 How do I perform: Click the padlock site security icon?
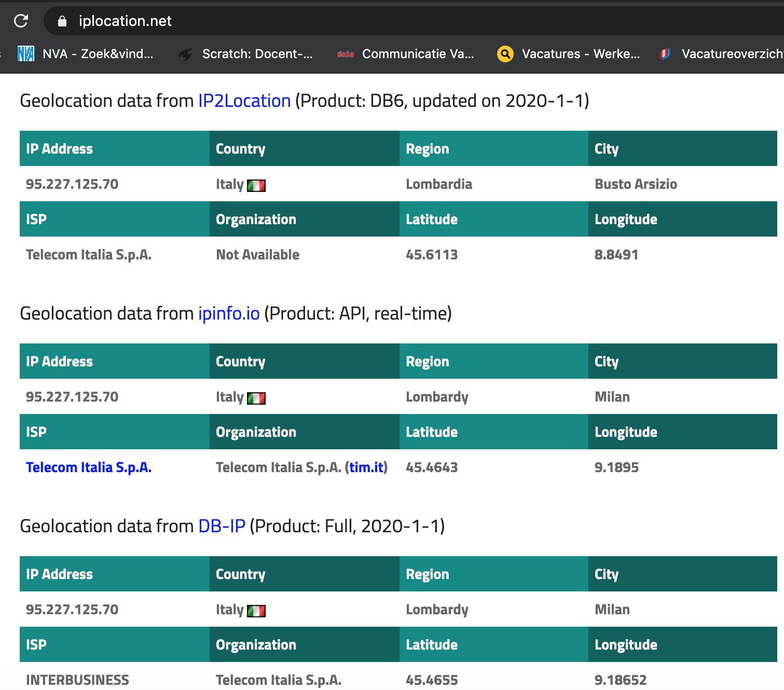[62, 21]
